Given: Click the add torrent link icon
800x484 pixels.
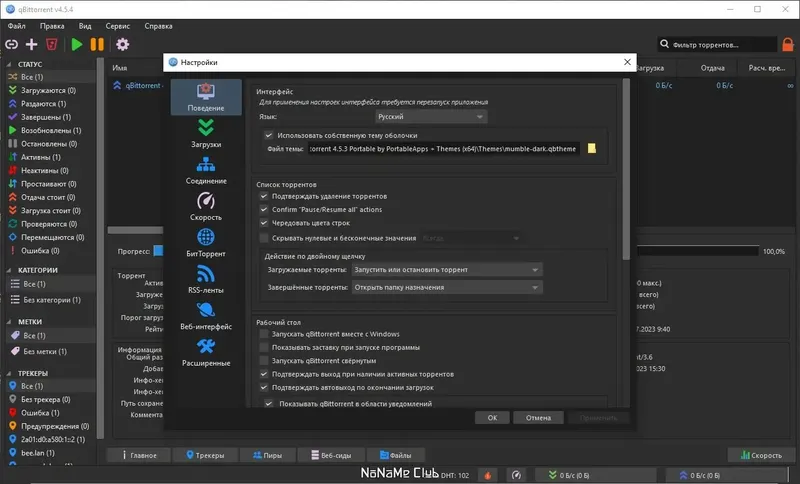Looking at the screenshot, I should [11, 44].
